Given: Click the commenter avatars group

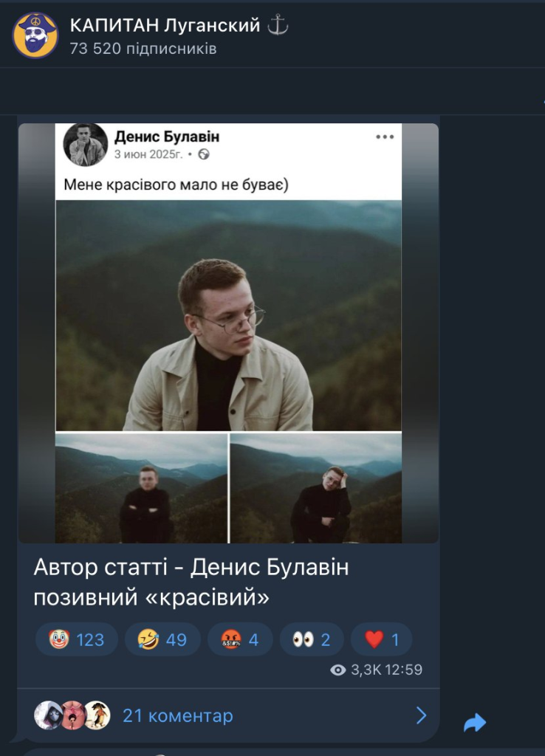Looking at the screenshot, I should [72, 715].
